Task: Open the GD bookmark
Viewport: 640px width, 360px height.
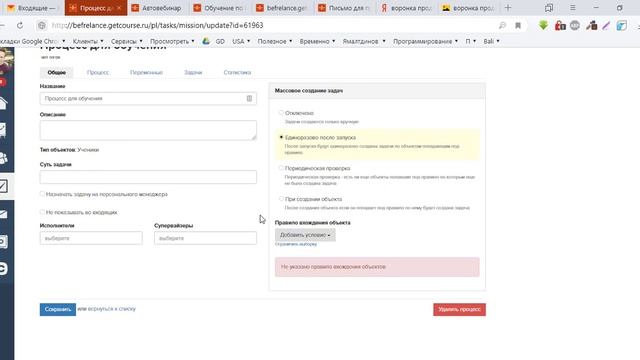Action: click(220, 41)
